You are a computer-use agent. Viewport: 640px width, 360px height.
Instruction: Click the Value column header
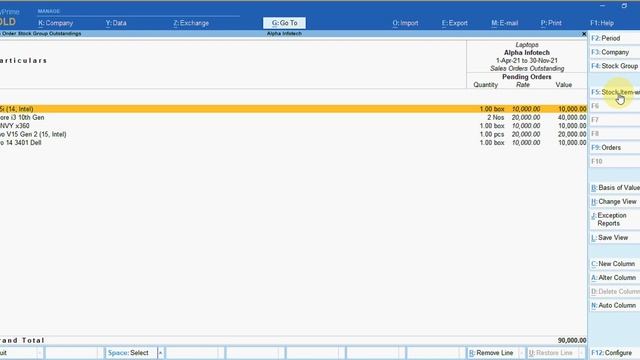tap(564, 85)
